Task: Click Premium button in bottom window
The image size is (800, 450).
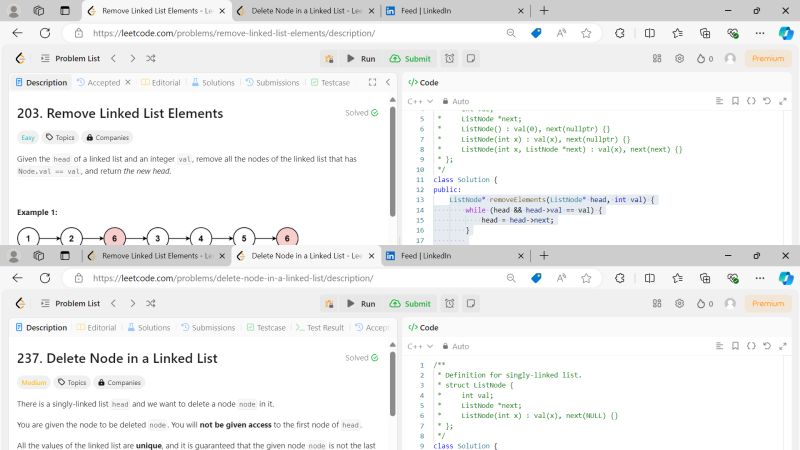Action: coord(768,304)
